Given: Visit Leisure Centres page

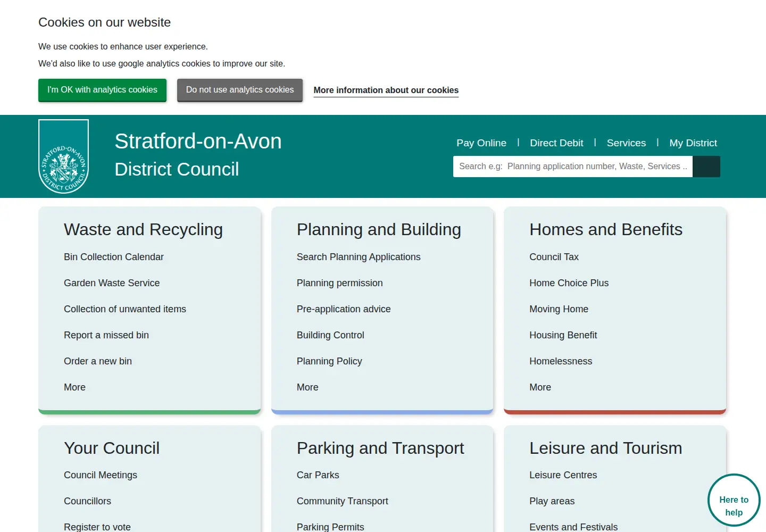Looking at the screenshot, I should tap(563, 475).
